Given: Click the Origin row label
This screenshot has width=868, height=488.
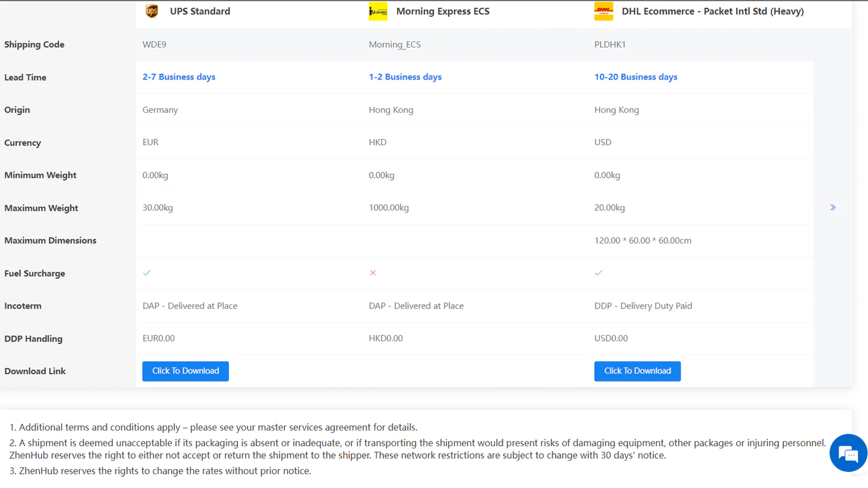Looking at the screenshot, I should 17,110.
